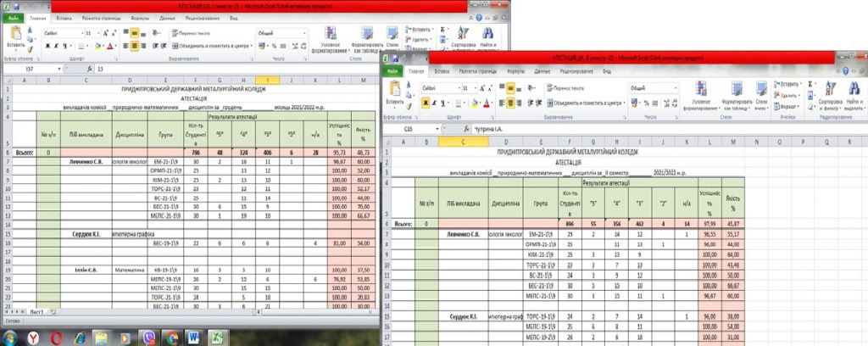Screen dimensions: 868x346
Task: Click Format as Table icon in left window
Action: point(365,36)
